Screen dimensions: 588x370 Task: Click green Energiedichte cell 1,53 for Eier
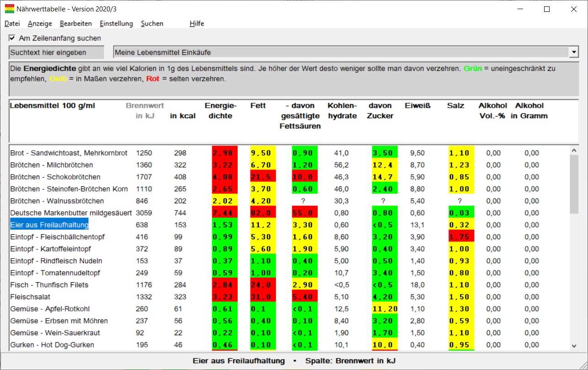click(x=225, y=225)
